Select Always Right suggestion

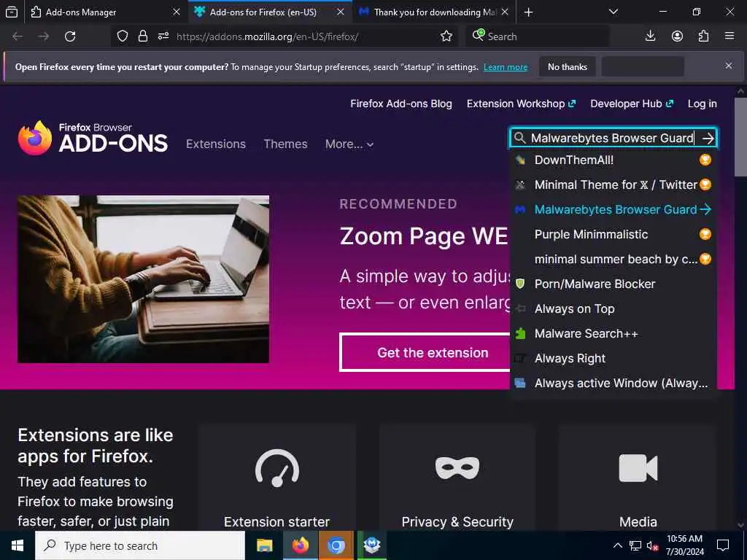coord(613,358)
